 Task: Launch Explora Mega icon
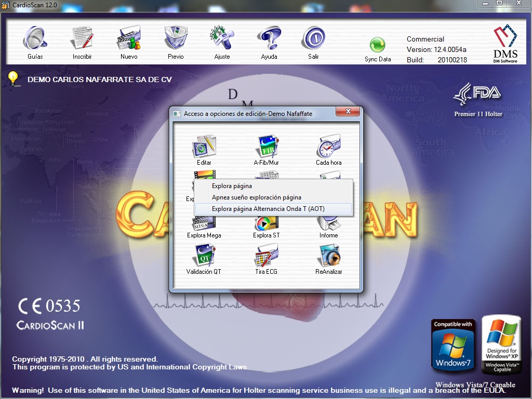click(204, 224)
